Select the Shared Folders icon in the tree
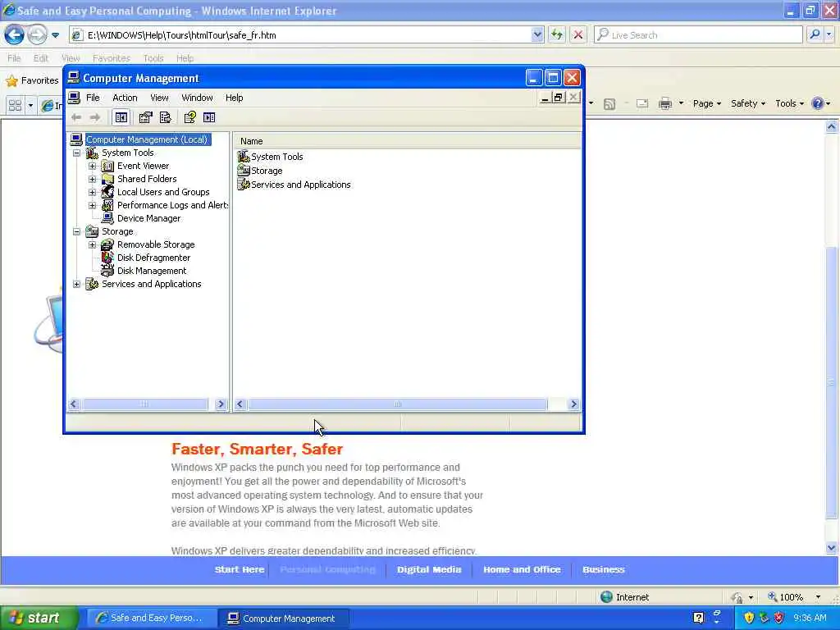 pyautogui.click(x=107, y=179)
